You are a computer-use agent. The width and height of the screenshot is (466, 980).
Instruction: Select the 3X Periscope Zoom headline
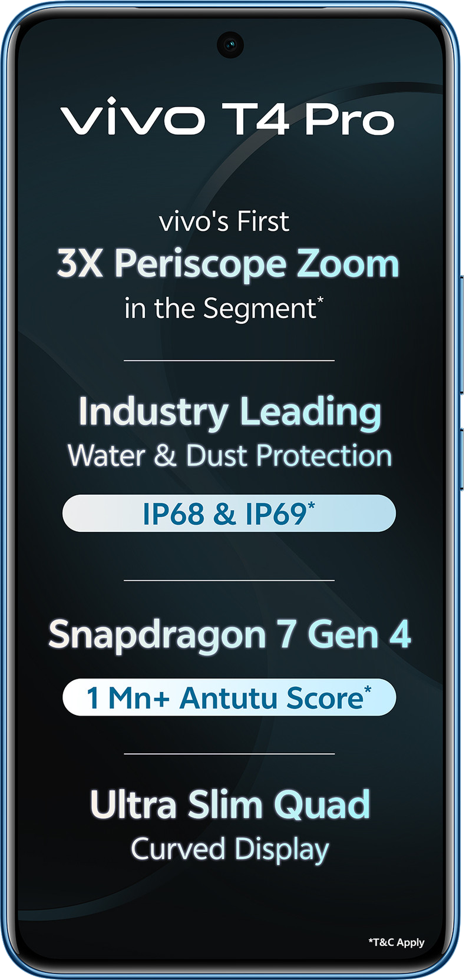[229, 264]
